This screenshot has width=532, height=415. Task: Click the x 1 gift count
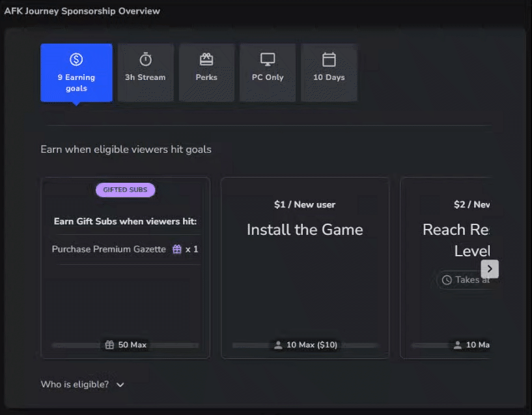[x=191, y=249]
